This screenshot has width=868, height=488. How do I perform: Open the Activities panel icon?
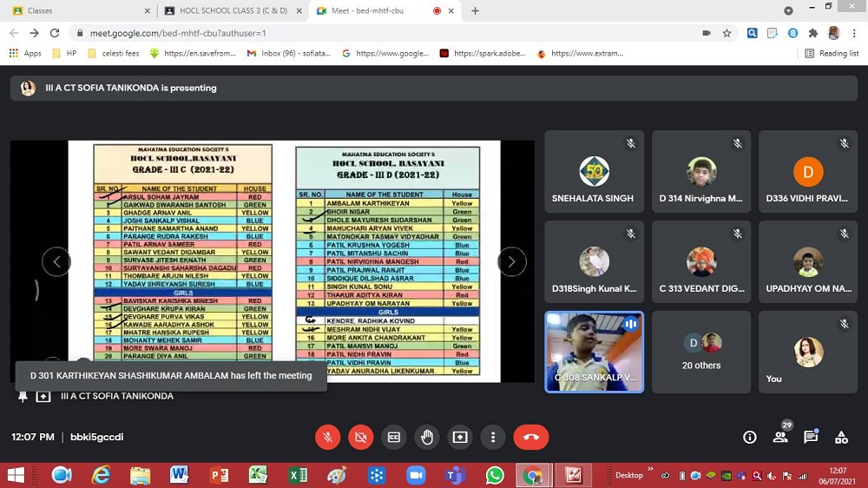pyautogui.click(x=841, y=438)
